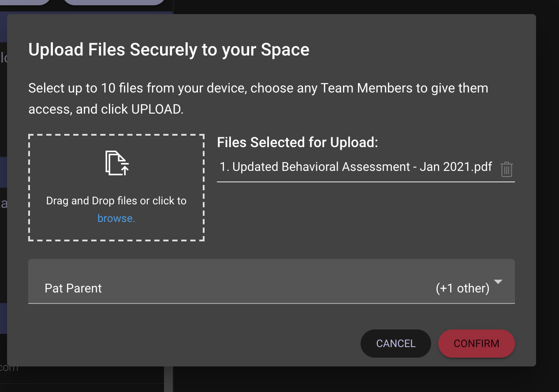
Task: Open the Pat Parent team member selector
Action: click(x=73, y=288)
